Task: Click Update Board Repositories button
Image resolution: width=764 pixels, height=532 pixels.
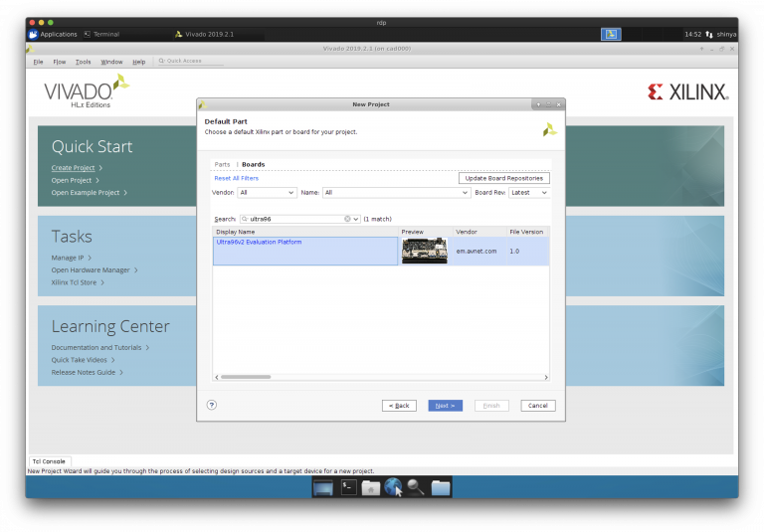Action: (x=504, y=178)
